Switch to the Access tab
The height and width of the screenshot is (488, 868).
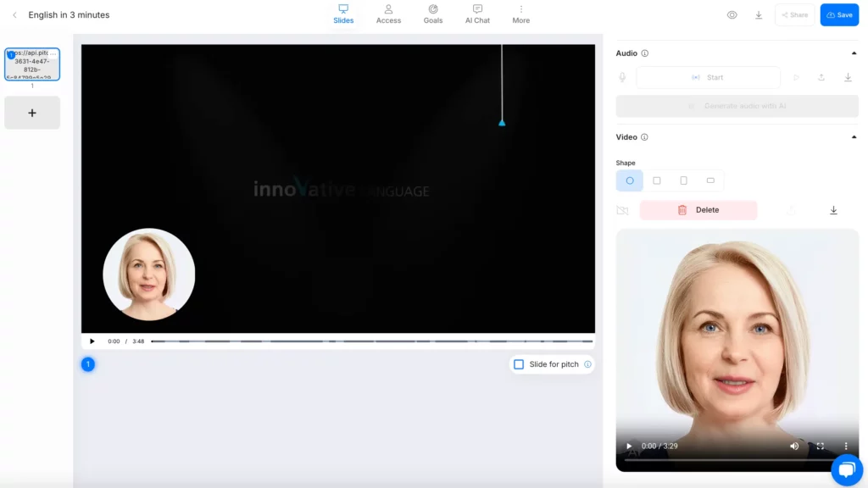click(x=388, y=14)
